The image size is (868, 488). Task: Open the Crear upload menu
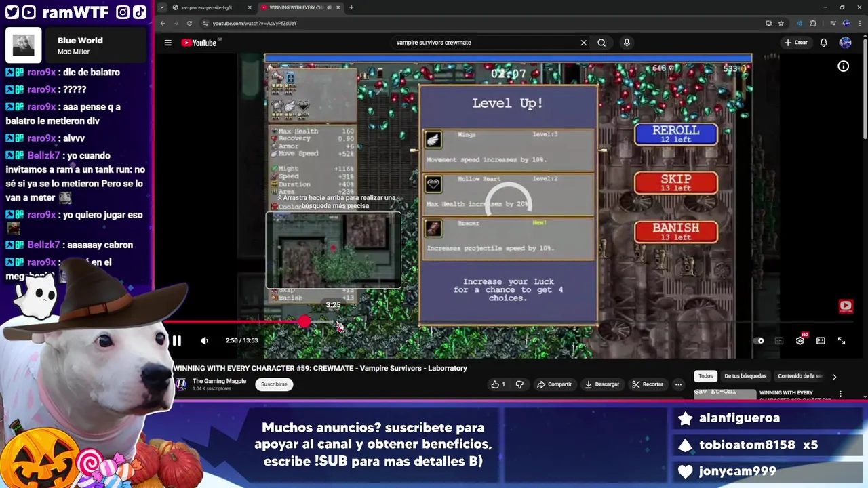(796, 43)
